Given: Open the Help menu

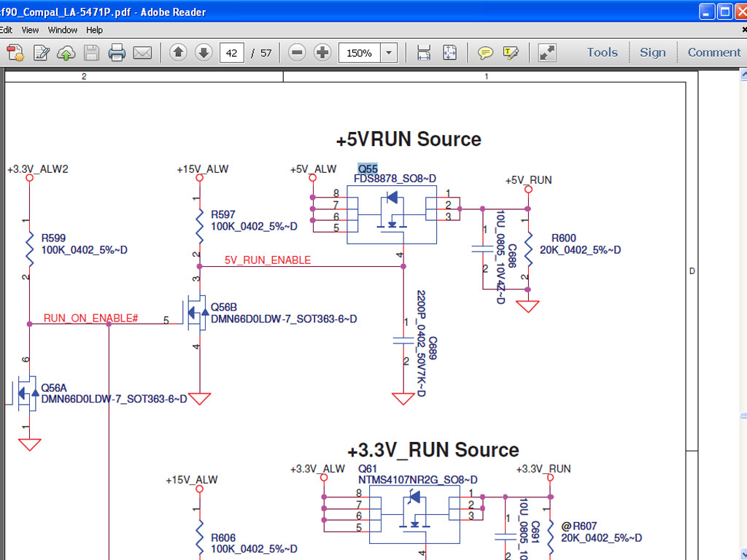Looking at the screenshot, I should pos(94,30).
